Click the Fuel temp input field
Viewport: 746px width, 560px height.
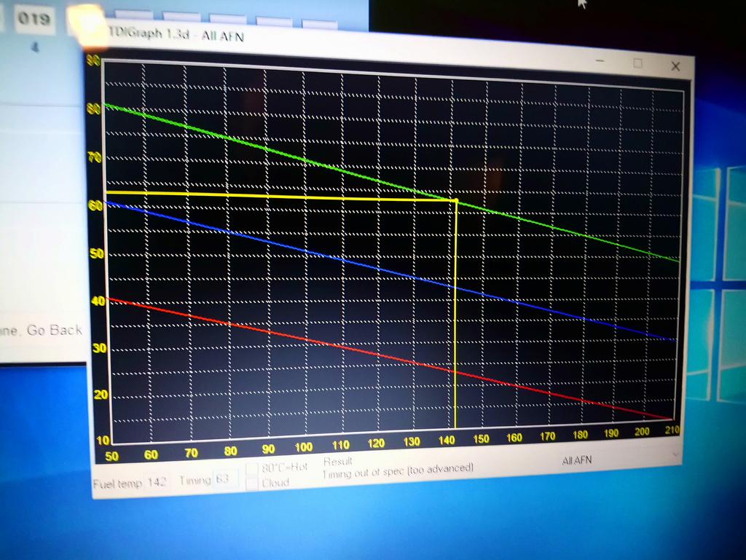[x=157, y=482]
